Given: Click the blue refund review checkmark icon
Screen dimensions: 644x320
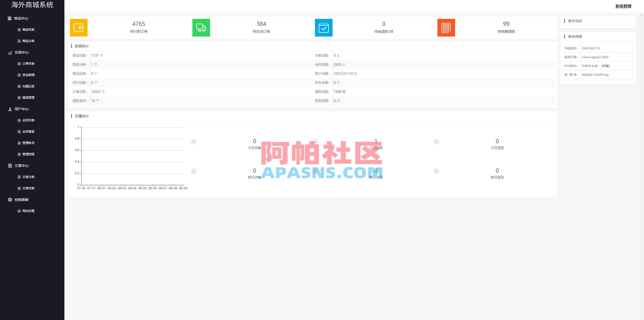Looking at the screenshot, I should [324, 28].
